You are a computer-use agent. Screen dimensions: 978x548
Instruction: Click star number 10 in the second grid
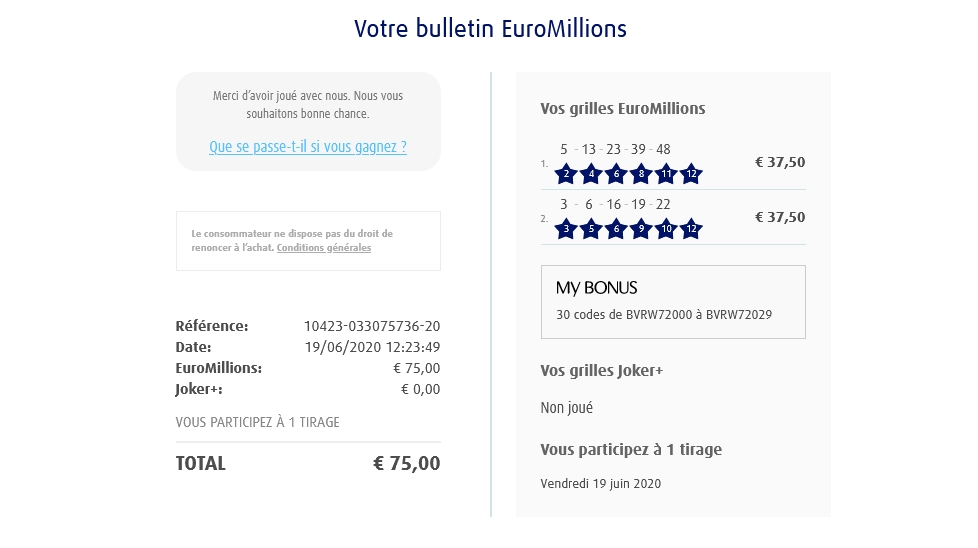coord(667,230)
